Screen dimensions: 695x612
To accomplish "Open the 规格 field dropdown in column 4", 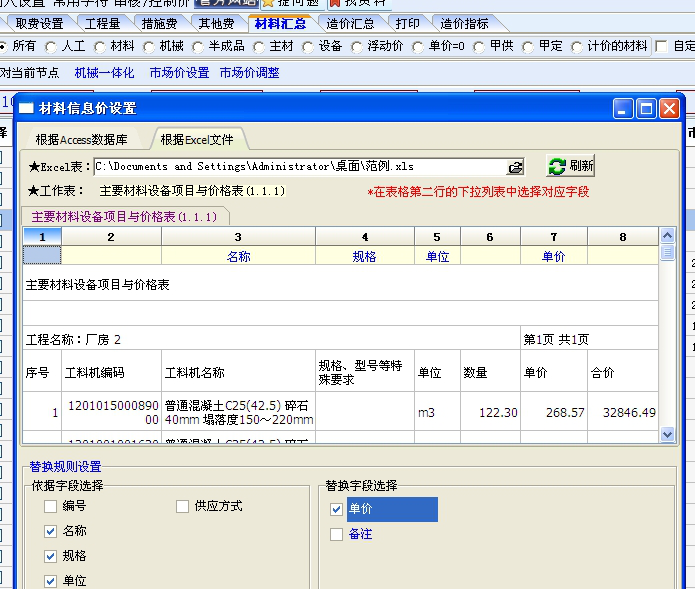I will coord(365,256).
